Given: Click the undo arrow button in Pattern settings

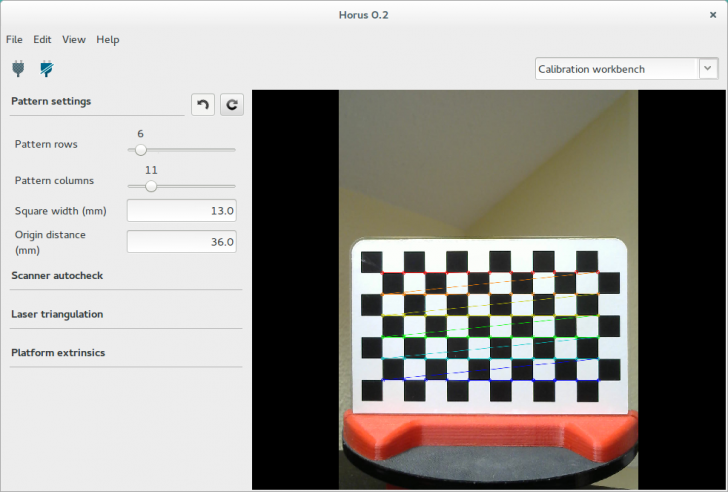Looking at the screenshot, I should (x=203, y=104).
